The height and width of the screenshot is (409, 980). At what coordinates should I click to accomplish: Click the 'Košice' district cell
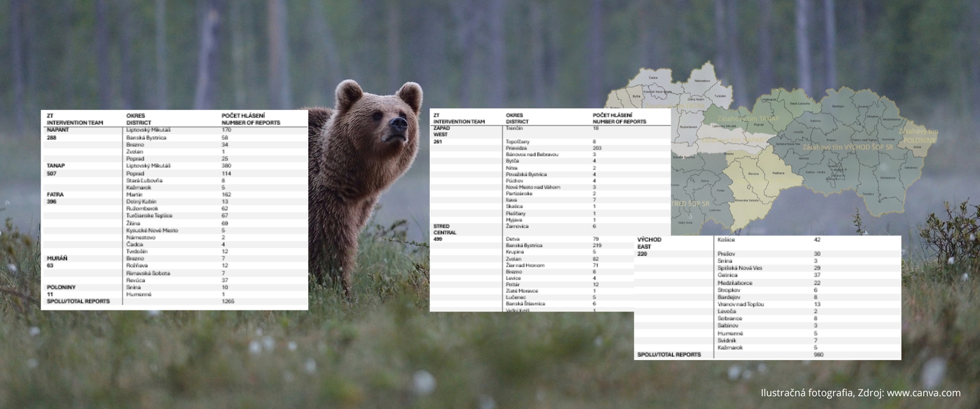point(726,240)
